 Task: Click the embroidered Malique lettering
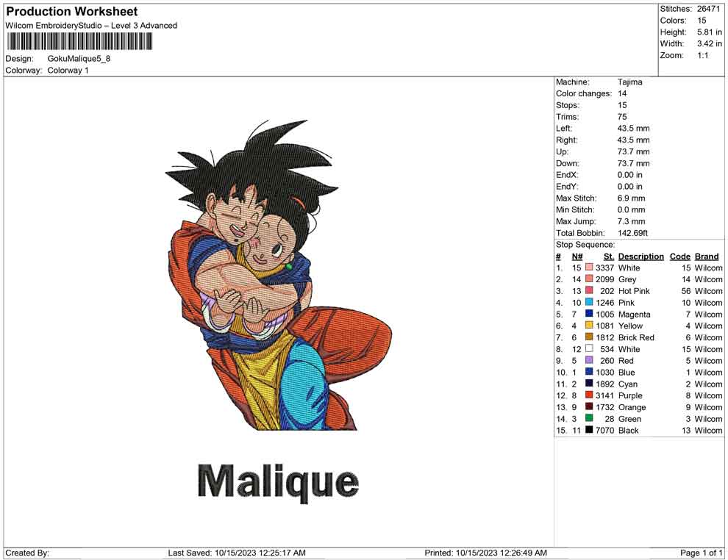click(x=278, y=483)
